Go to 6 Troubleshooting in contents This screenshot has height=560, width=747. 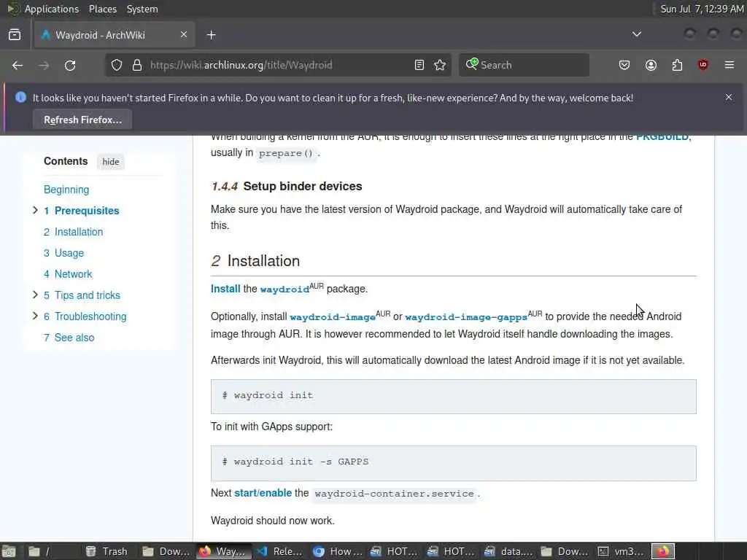(85, 316)
